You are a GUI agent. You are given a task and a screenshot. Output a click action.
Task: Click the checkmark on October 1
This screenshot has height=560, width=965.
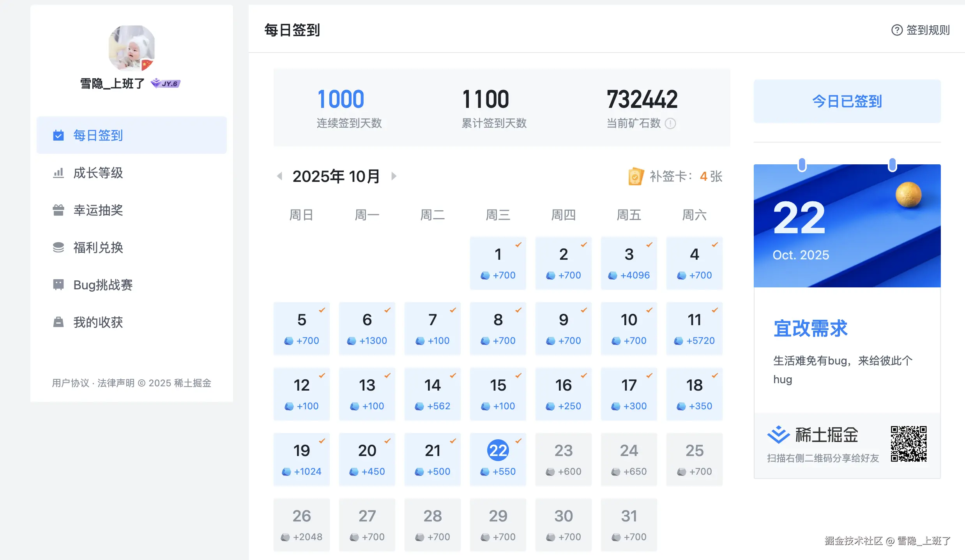[x=518, y=245]
